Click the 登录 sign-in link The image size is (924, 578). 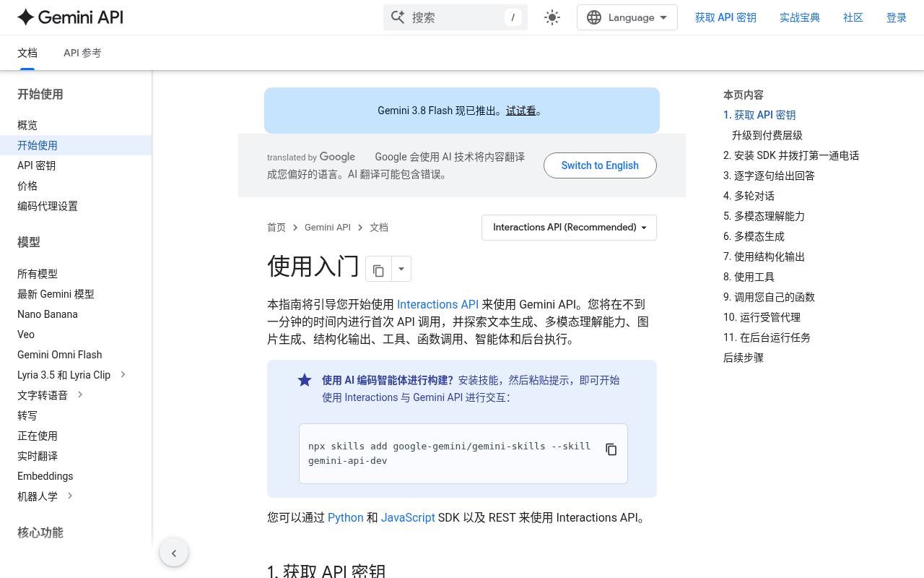(897, 17)
